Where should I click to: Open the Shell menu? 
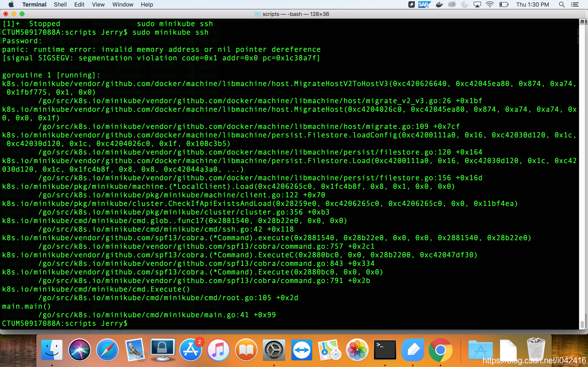click(x=60, y=5)
